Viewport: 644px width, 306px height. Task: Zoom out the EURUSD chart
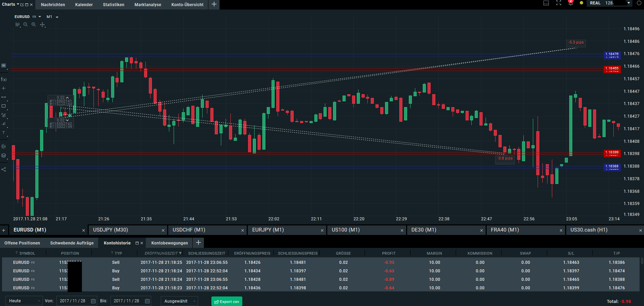[x=25, y=24]
